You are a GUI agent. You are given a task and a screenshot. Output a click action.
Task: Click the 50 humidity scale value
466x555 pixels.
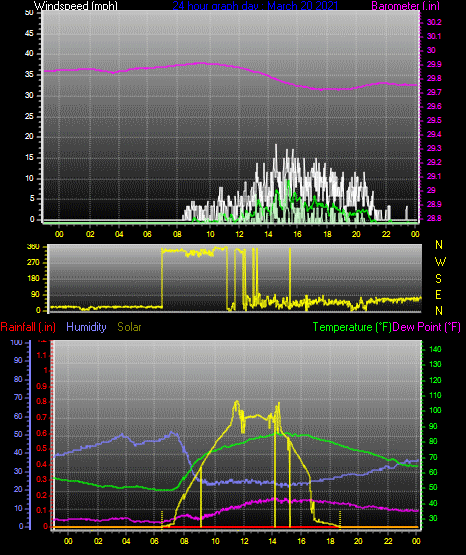(18, 434)
